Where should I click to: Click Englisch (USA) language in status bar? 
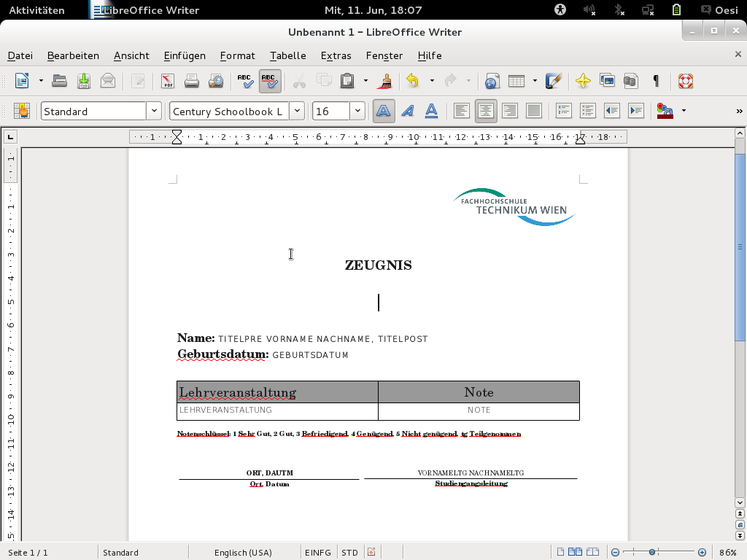(x=243, y=553)
